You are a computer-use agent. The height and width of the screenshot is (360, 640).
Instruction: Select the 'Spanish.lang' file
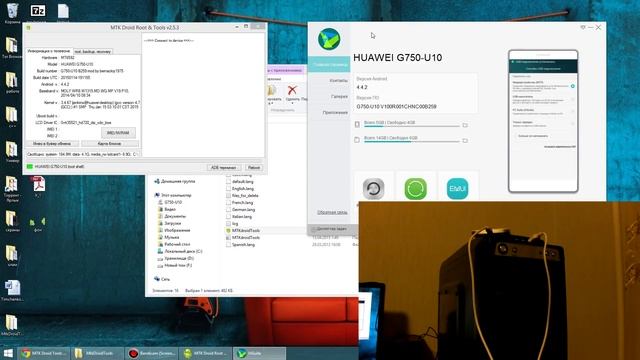[240, 244]
